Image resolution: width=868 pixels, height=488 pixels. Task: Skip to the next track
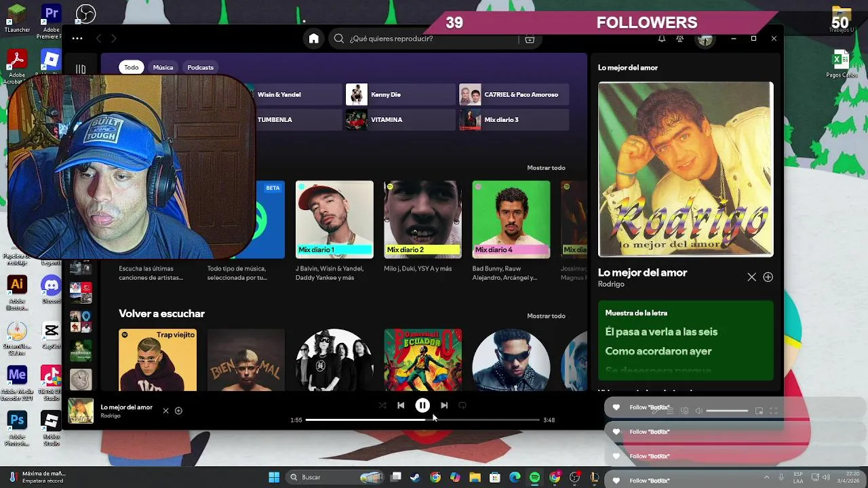pyautogui.click(x=444, y=405)
